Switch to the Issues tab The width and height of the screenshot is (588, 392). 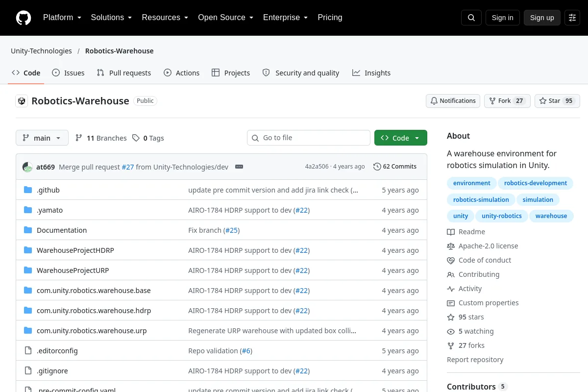point(68,73)
